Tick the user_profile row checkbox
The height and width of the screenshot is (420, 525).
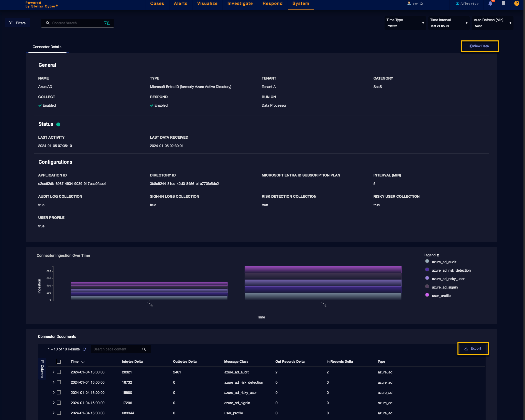click(x=59, y=413)
